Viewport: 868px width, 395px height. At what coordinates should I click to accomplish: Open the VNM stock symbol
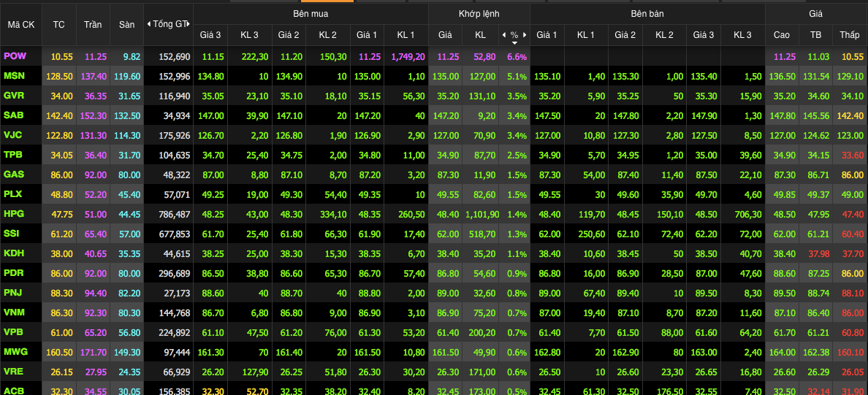(x=14, y=312)
